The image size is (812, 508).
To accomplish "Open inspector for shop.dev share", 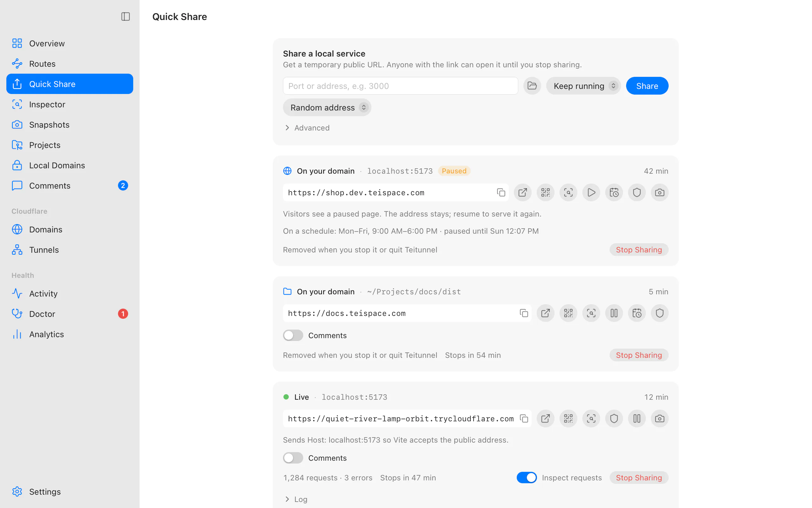I will (x=568, y=192).
